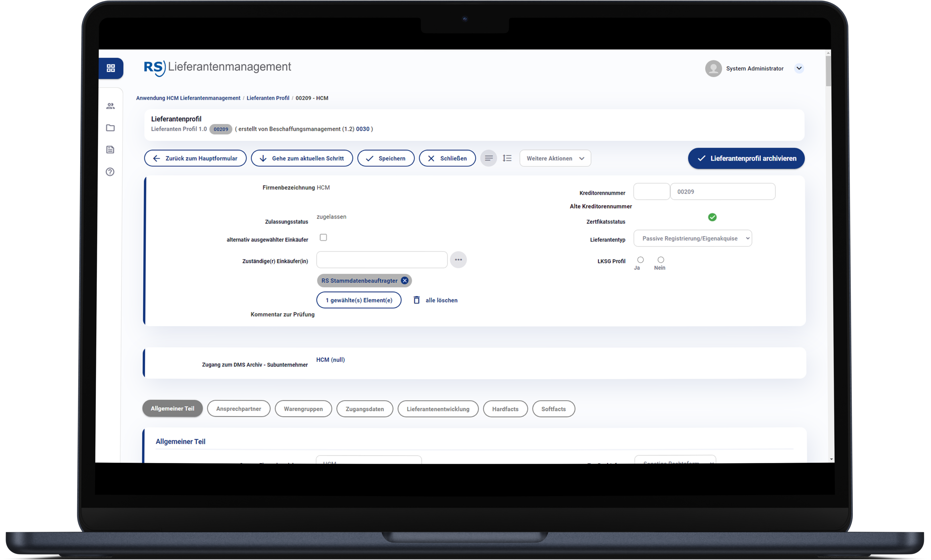Click the compact lines view icon
Viewport: 931px width, 560px height.
point(488,158)
